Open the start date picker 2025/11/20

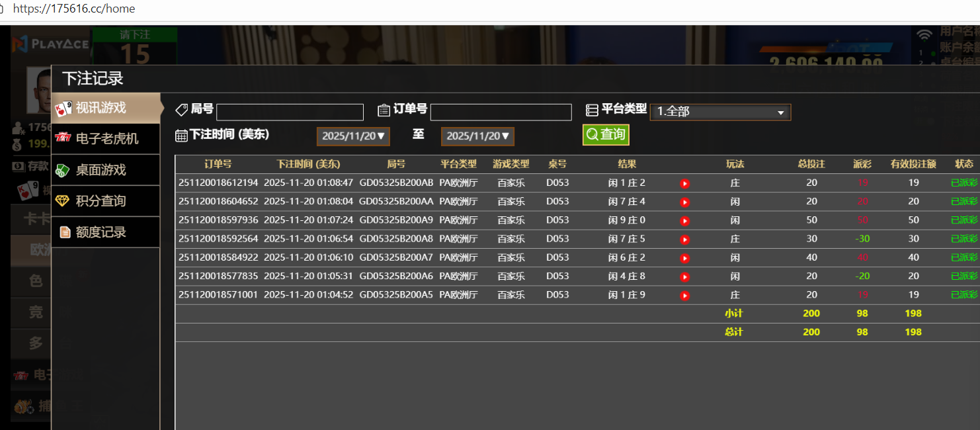(x=353, y=136)
